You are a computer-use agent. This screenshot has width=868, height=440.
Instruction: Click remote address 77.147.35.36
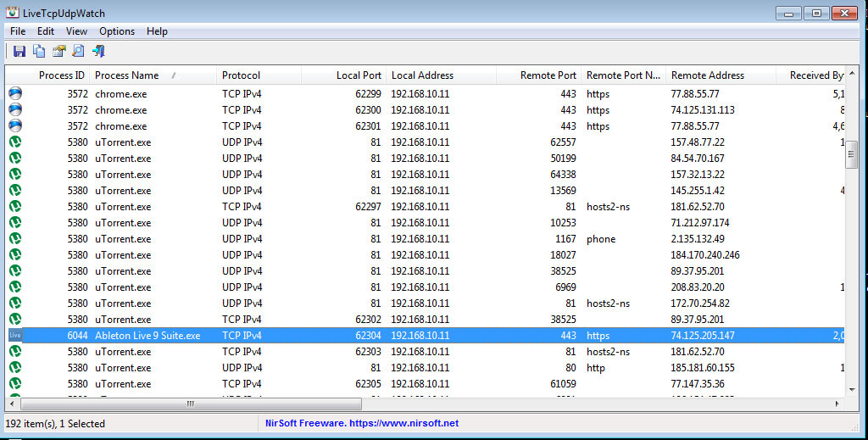(x=698, y=384)
